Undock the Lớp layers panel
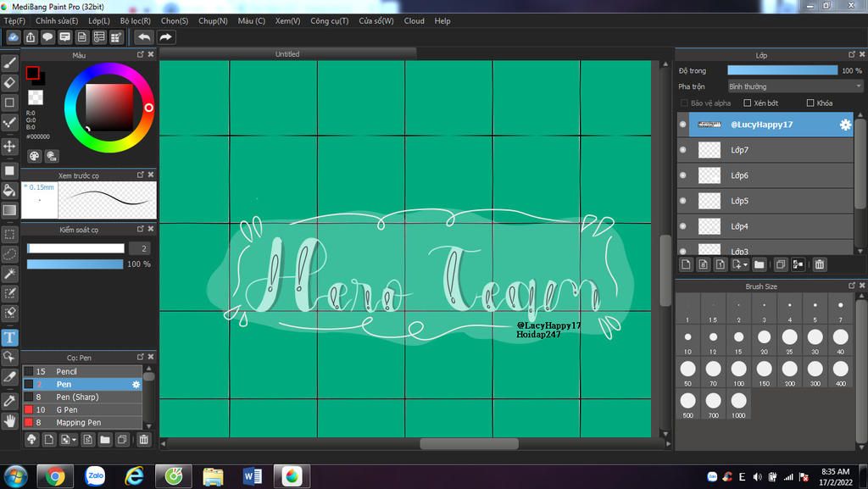This screenshot has width=868, height=489. pyautogui.click(x=851, y=54)
